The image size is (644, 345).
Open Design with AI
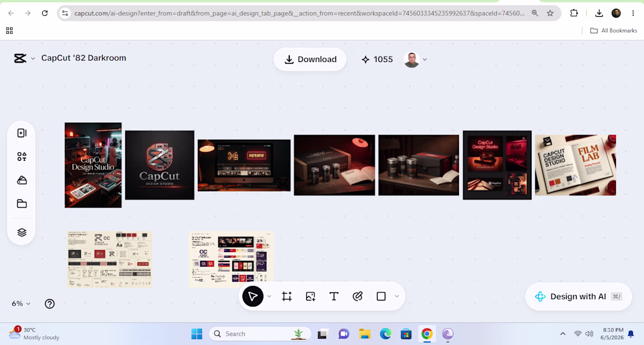coord(578,296)
